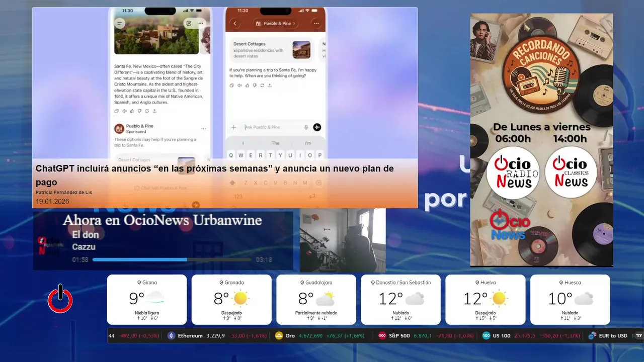Screen dimensions: 644x362
Task: Click the total duration 03:18
Action: [x=264, y=260]
